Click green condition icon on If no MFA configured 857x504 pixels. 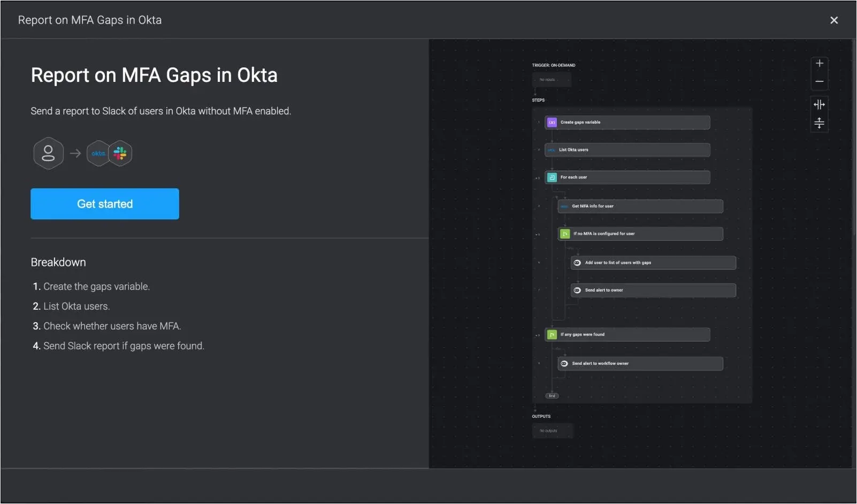565,234
